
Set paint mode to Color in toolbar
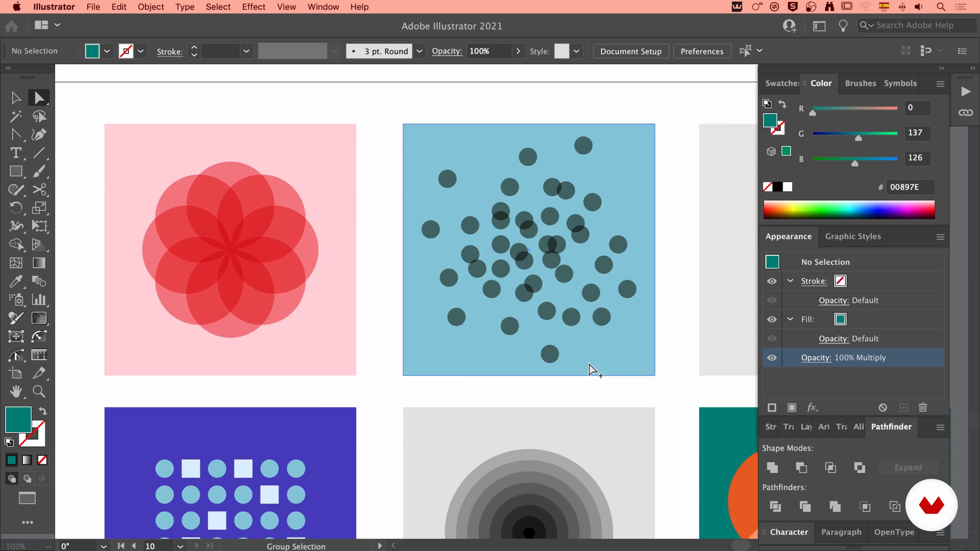(x=11, y=460)
